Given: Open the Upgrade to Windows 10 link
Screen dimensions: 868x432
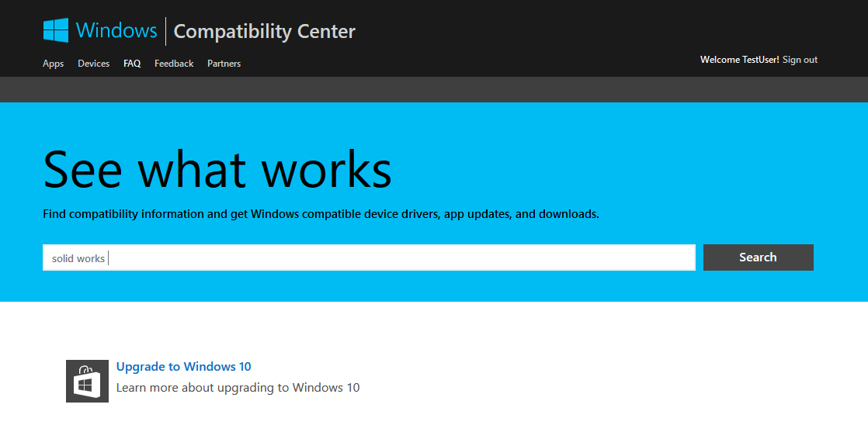Looking at the screenshot, I should pos(184,366).
